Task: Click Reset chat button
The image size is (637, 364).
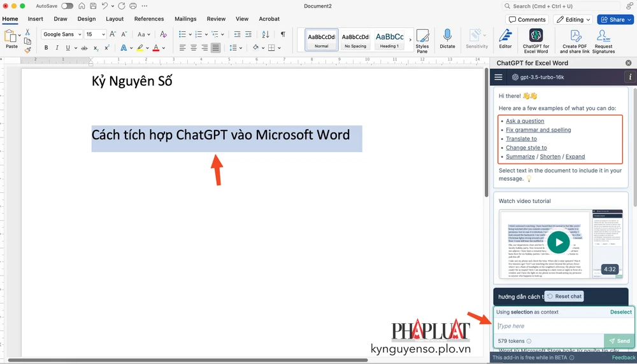Action: [564, 297]
